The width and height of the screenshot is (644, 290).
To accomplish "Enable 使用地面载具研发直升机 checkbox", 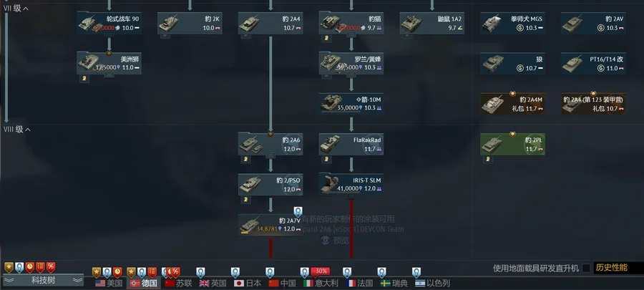I will click(x=586, y=269).
